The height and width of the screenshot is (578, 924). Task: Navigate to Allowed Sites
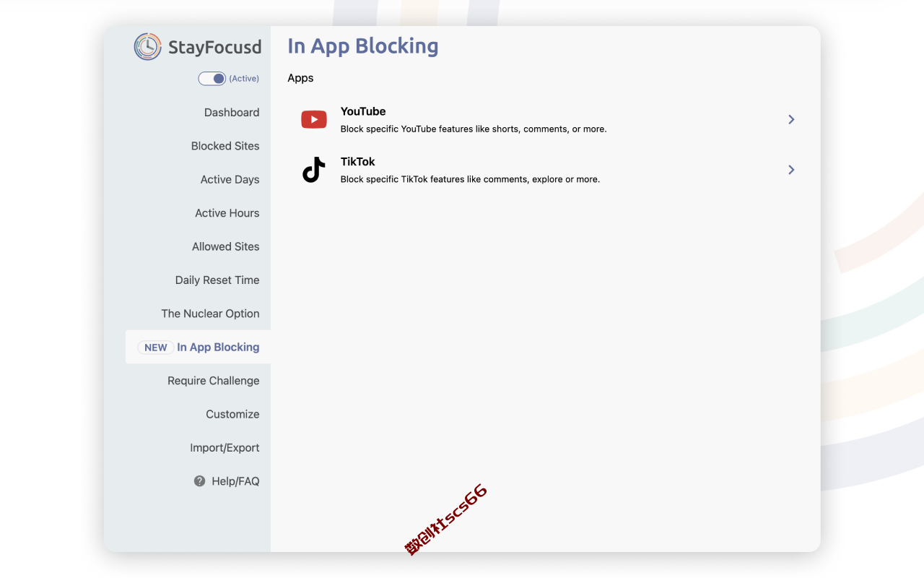[x=226, y=247]
